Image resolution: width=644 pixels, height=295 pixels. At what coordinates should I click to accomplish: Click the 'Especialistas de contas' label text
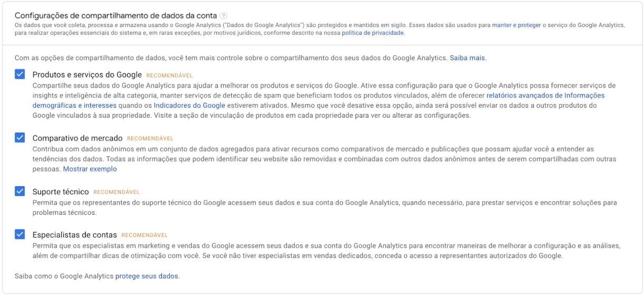[x=74, y=234]
